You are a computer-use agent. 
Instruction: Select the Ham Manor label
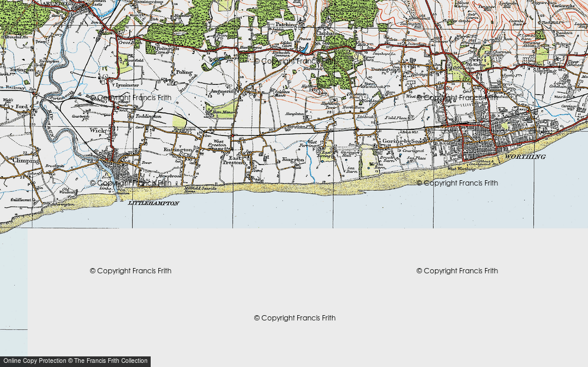point(224,112)
